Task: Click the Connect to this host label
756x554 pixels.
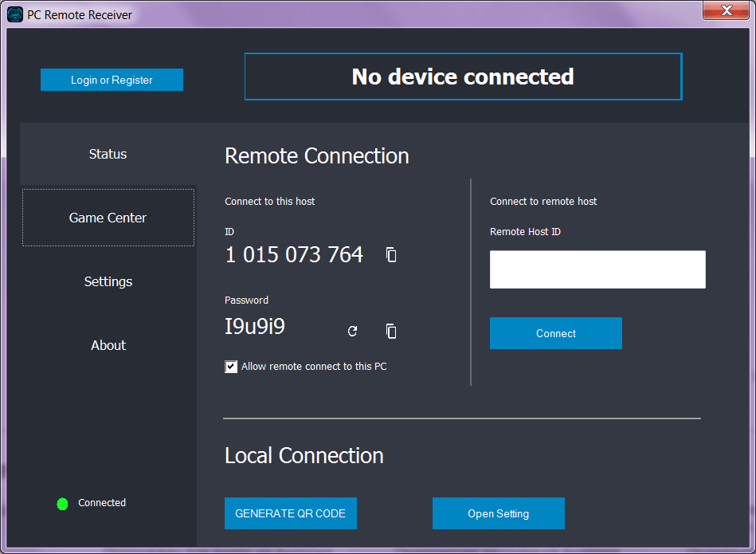Action: tap(270, 201)
